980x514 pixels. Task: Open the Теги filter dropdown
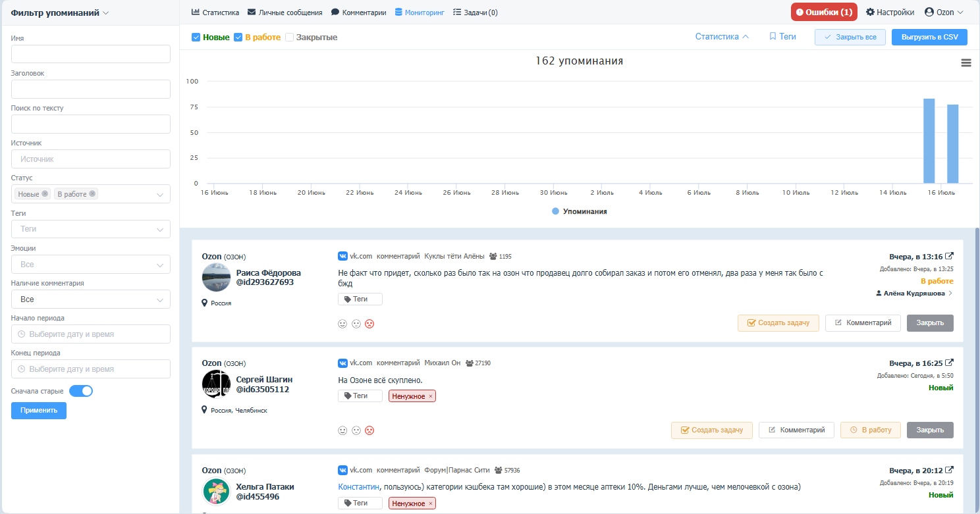pos(91,229)
